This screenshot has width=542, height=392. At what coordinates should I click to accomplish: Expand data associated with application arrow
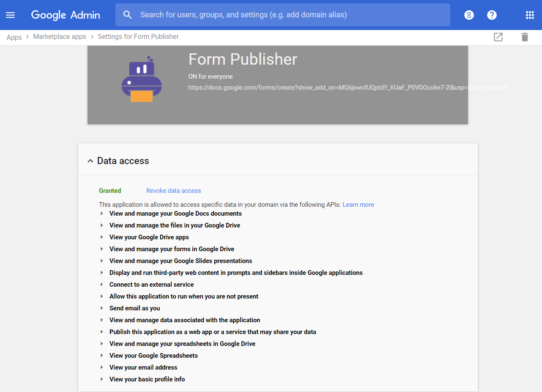pos(102,320)
